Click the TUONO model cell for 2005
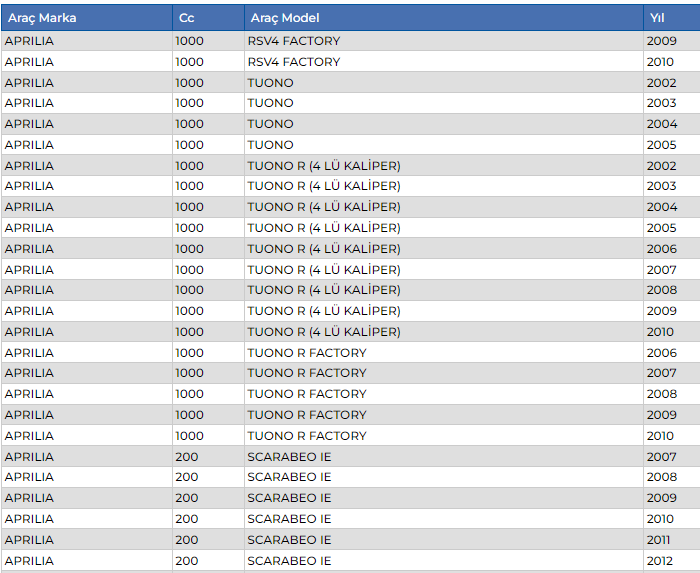700x573 pixels. pos(271,145)
